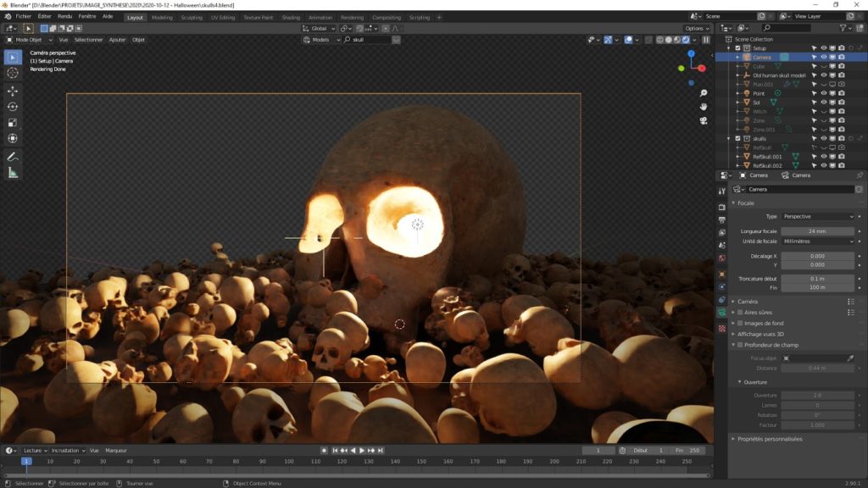
Task: Hide the Camera object with its eye icon
Action: point(824,57)
